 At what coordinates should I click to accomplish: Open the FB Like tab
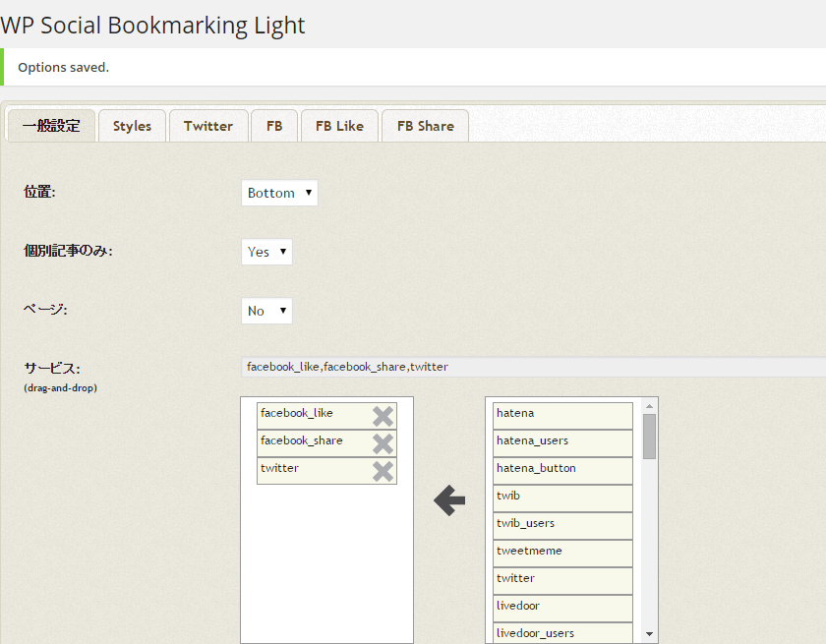pos(340,126)
